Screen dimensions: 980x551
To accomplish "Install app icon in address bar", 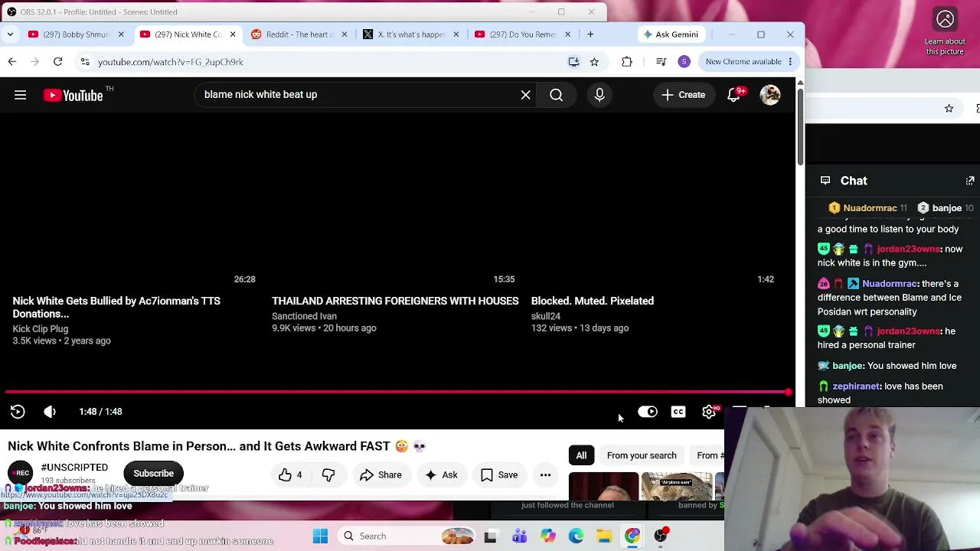I will coord(573,62).
